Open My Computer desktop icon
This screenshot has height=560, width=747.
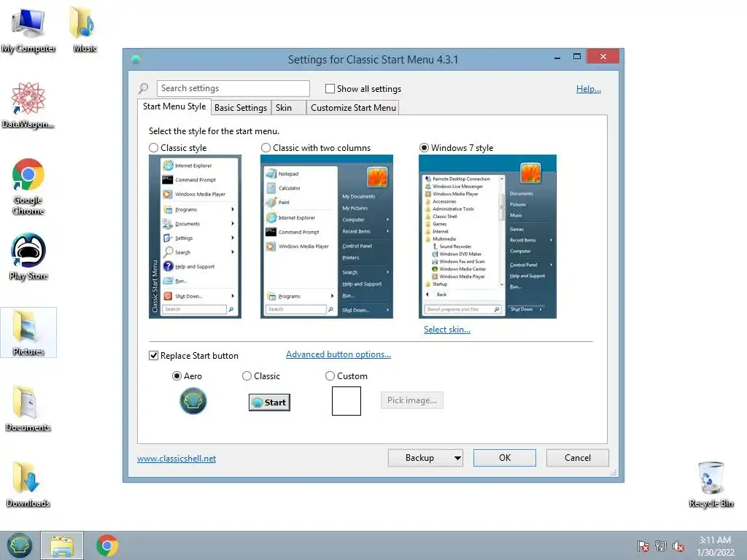(x=28, y=29)
